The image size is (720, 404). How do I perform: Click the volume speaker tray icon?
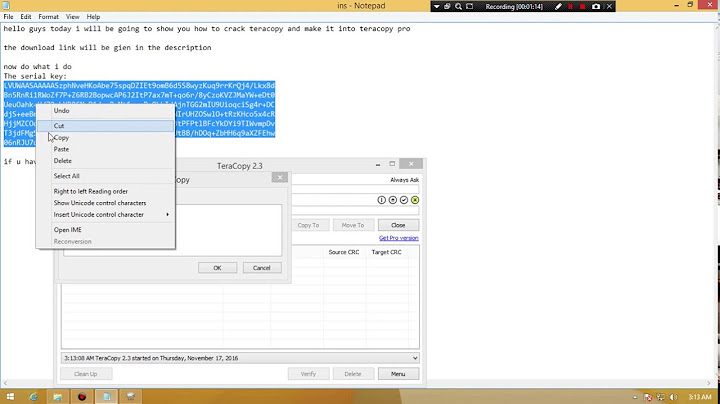coord(673,397)
